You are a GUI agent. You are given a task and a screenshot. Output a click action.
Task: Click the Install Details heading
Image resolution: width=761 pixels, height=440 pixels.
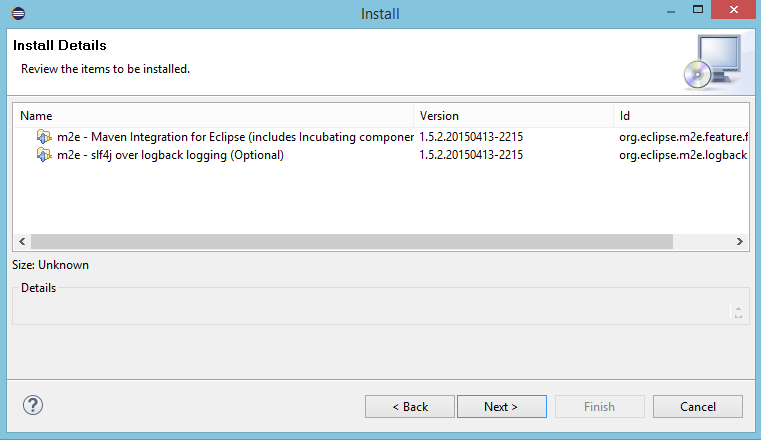tap(60, 45)
